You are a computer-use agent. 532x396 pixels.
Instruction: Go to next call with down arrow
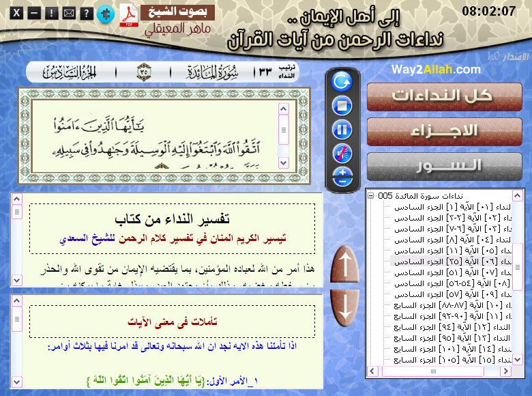(x=344, y=308)
